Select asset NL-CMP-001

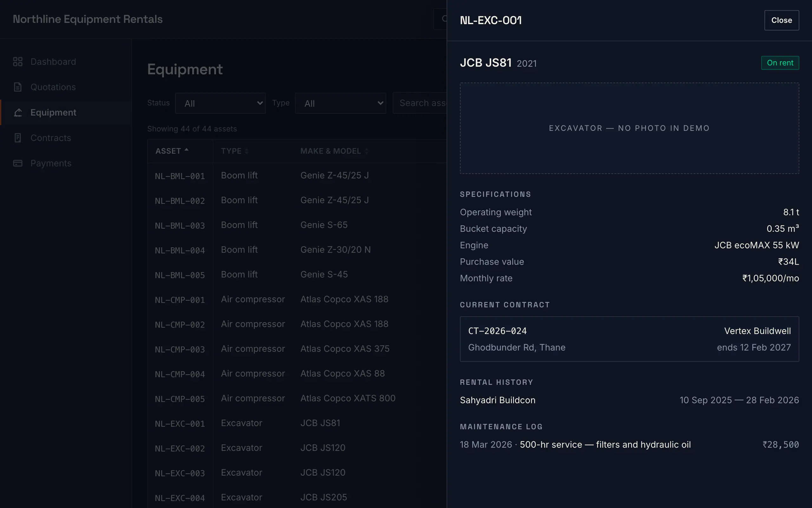click(x=297, y=299)
